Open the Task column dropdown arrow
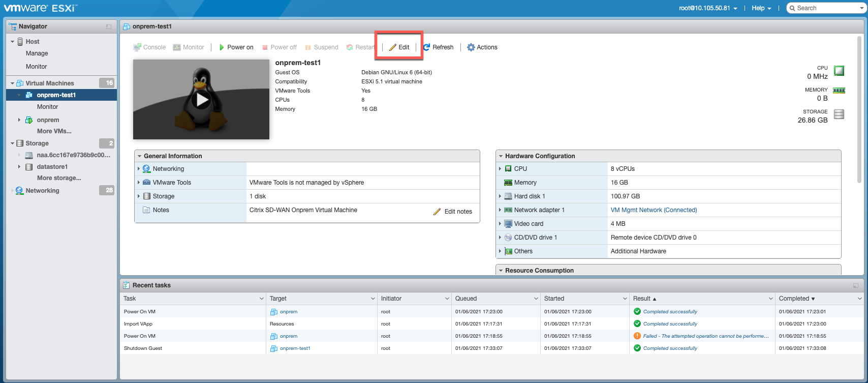 tap(262, 299)
